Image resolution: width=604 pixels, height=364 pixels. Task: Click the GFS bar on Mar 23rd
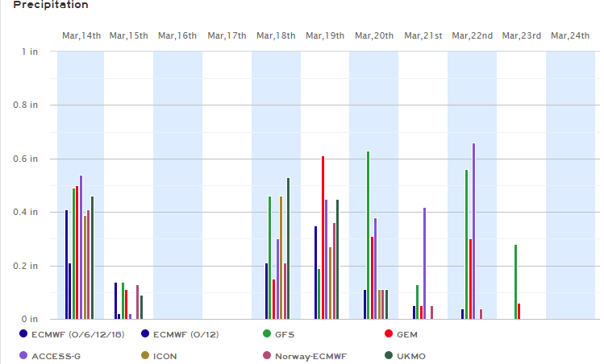click(x=515, y=282)
